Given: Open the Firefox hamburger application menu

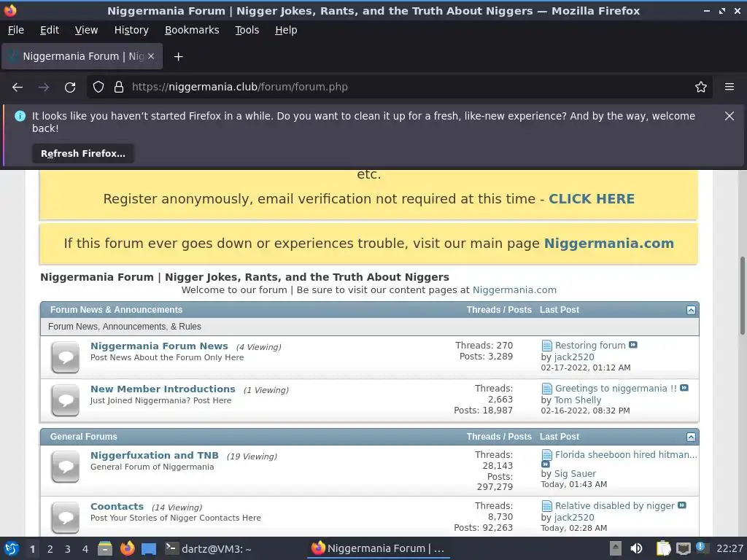Looking at the screenshot, I should (729, 87).
